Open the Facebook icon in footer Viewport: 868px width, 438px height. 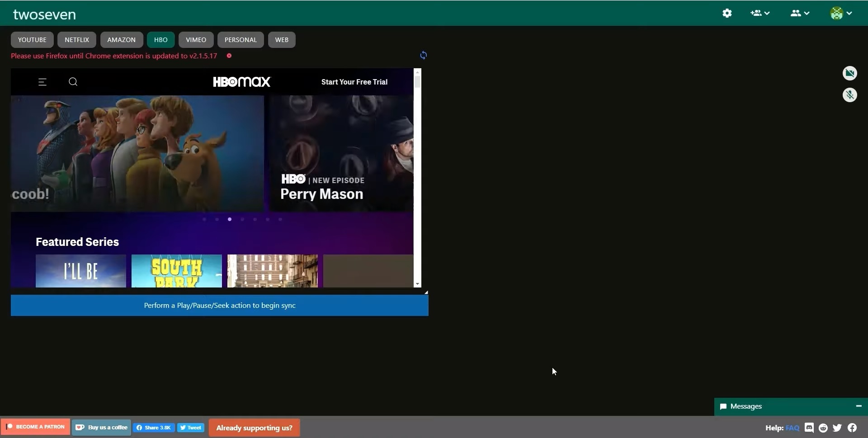(x=852, y=428)
